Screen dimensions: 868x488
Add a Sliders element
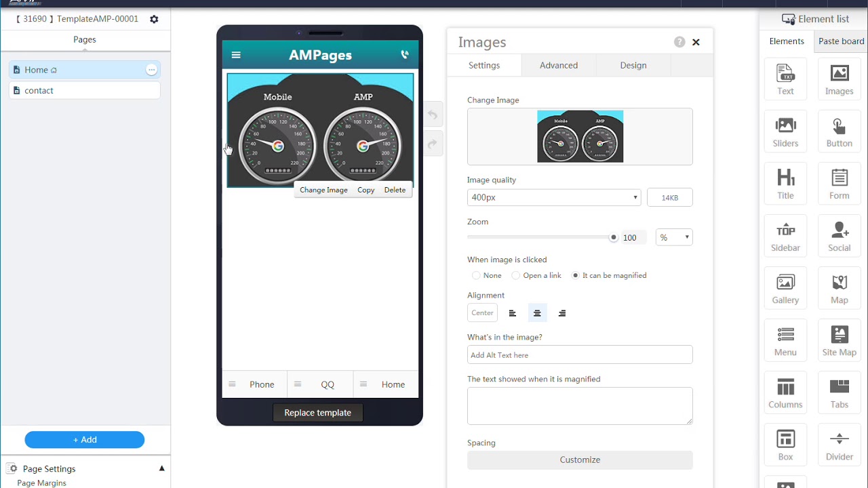[785, 133]
